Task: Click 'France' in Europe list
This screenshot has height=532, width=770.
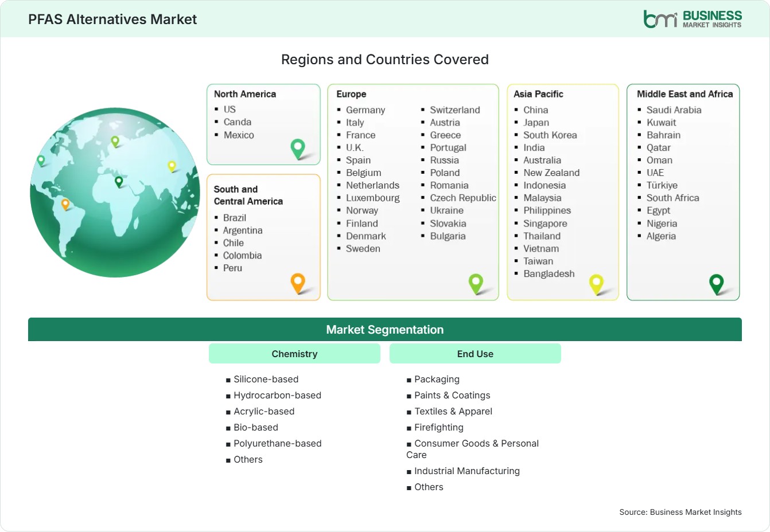Action: [x=361, y=135]
